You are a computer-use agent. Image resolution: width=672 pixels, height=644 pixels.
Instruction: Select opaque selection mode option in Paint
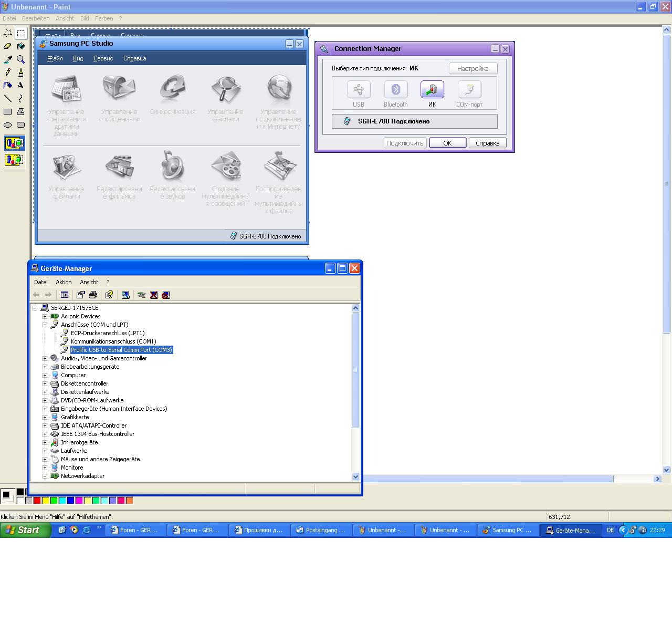14,143
